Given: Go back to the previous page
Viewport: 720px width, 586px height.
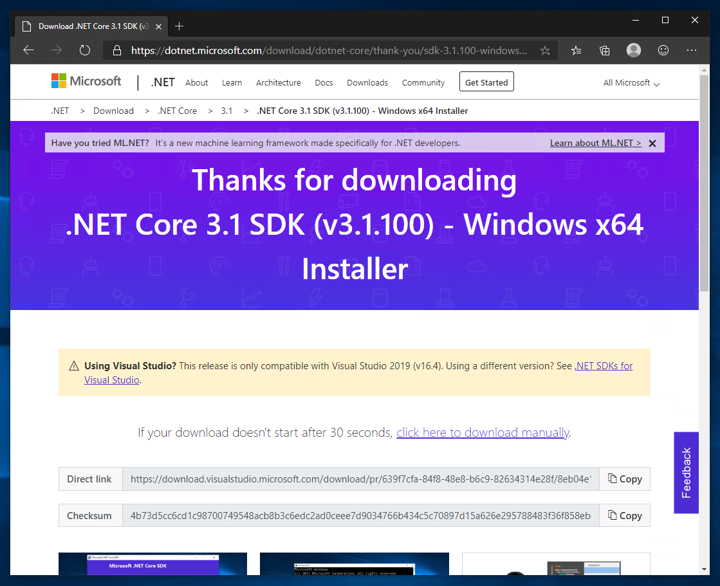Looking at the screenshot, I should (28, 50).
